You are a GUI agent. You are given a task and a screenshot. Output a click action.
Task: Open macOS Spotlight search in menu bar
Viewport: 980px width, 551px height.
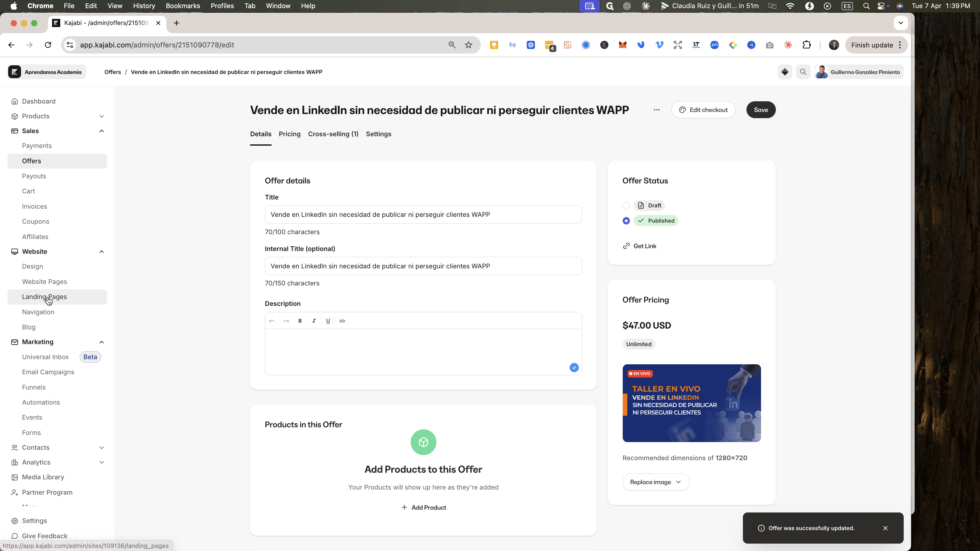pos(866,6)
